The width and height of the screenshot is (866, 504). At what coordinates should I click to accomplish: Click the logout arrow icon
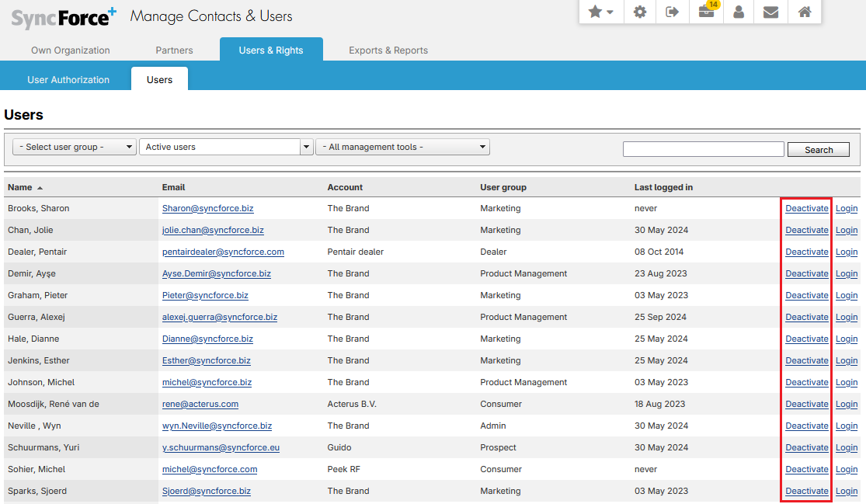[673, 12]
